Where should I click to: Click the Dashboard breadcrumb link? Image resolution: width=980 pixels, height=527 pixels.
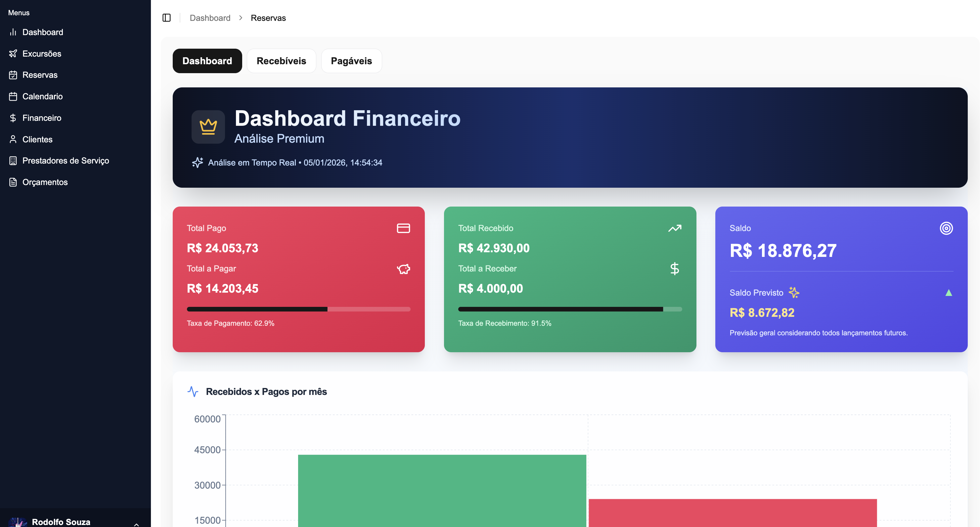pyautogui.click(x=210, y=18)
